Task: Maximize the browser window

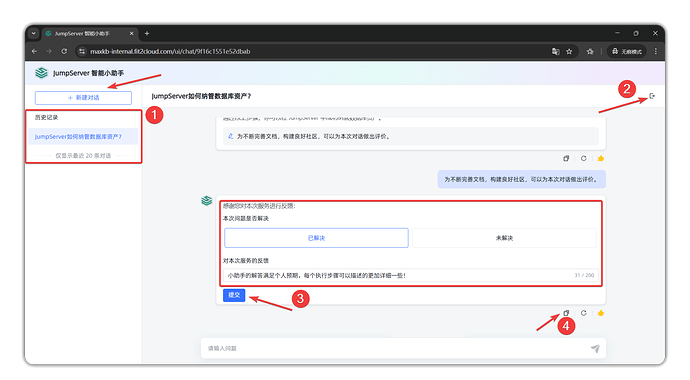Action: point(636,33)
